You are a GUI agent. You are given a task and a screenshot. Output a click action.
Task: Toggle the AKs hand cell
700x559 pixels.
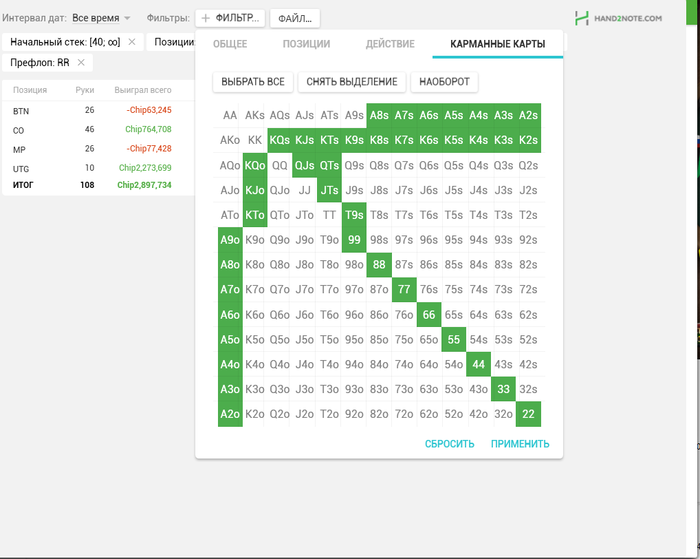coord(255,116)
